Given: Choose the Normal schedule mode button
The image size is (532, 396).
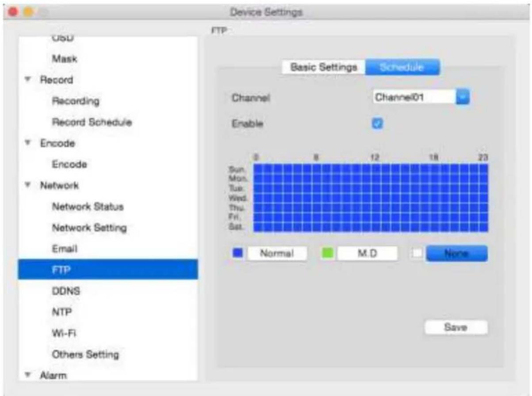Looking at the screenshot, I should tap(277, 254).
